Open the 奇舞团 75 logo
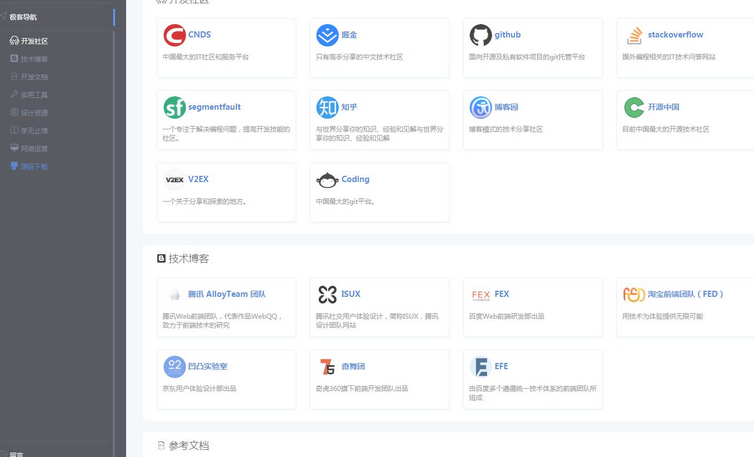This screenshot has height=457, width=754. [x=327, y=367]
